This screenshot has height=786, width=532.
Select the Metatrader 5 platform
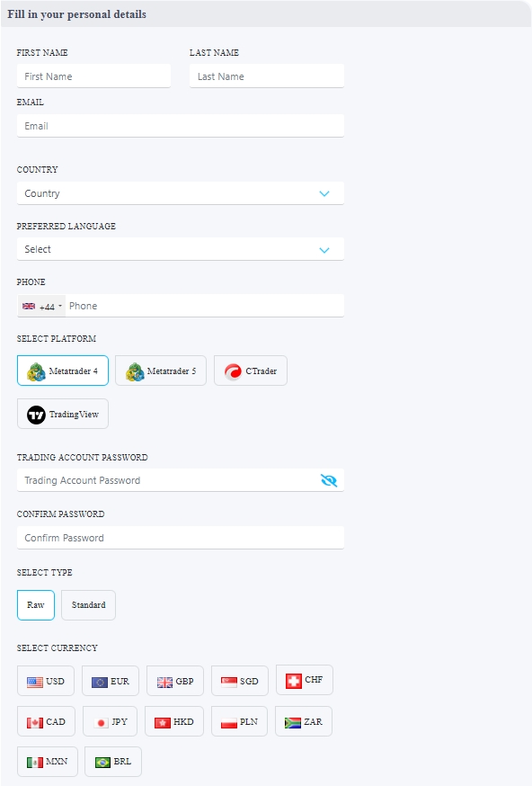coord(160,370)
